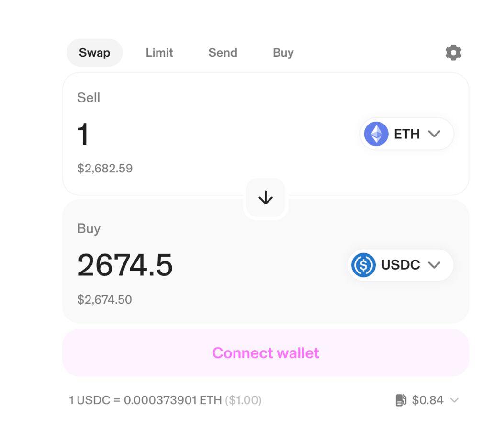Click the $2,682.59 sell fiat value
The image size is (504, 431).
105,169
